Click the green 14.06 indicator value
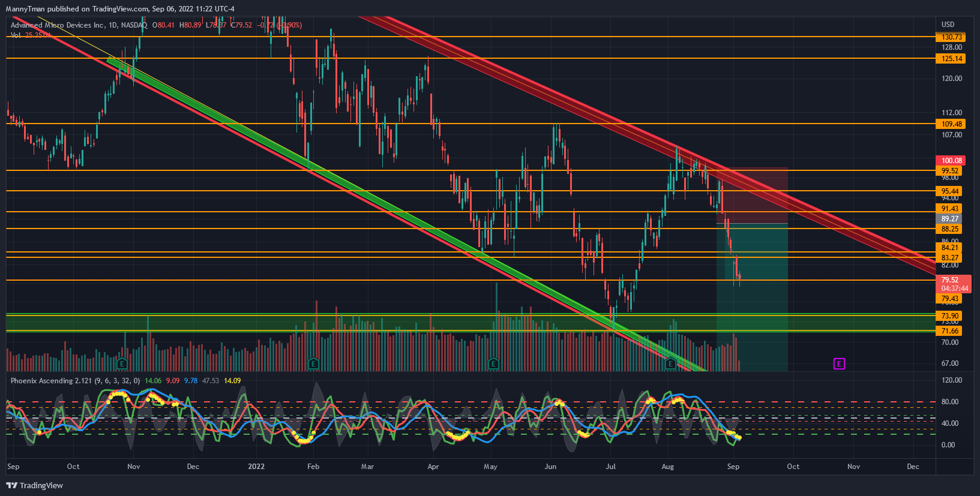 coord(153,381)
